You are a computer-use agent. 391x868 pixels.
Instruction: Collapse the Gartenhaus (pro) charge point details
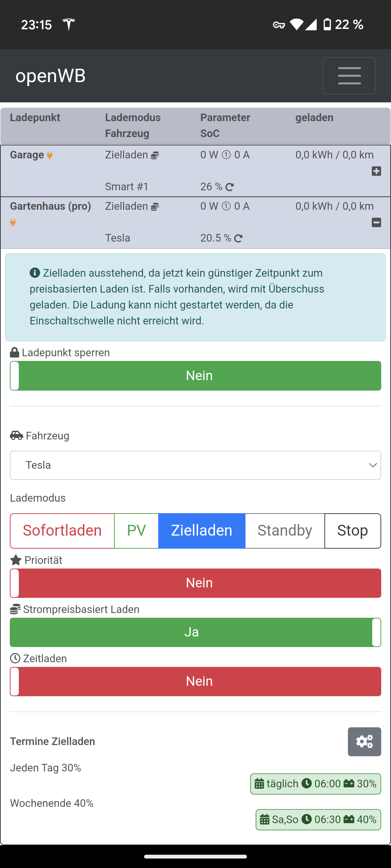[376, 222]
